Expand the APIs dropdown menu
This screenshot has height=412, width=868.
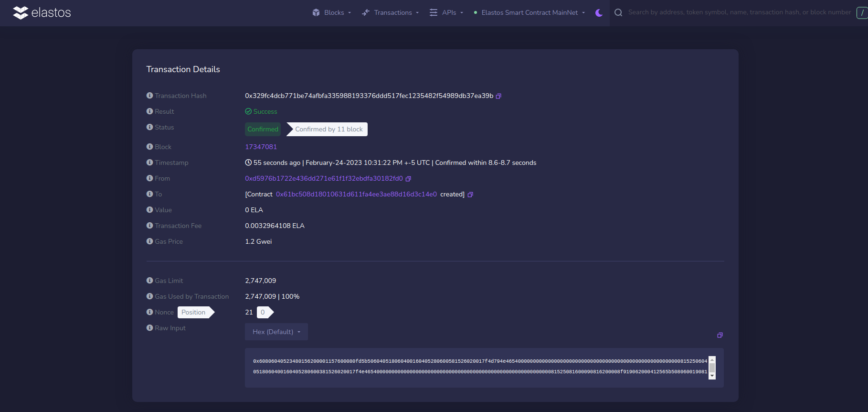[446, 13]
